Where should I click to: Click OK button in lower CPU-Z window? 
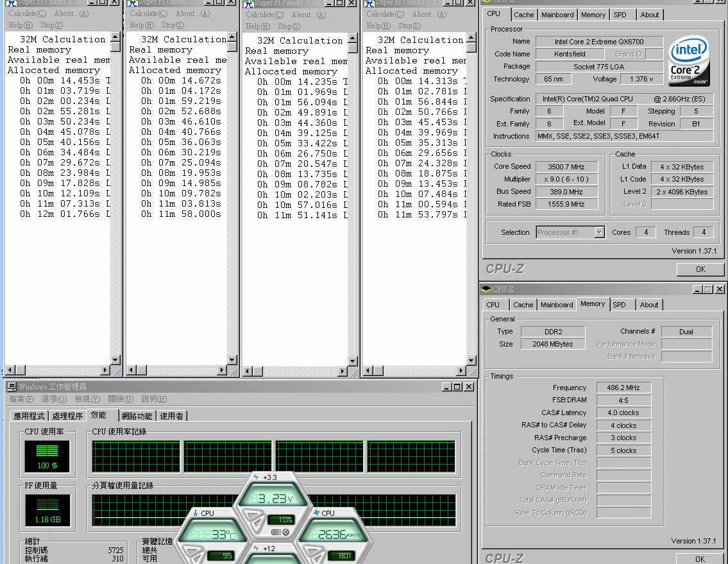pos(700,559)
